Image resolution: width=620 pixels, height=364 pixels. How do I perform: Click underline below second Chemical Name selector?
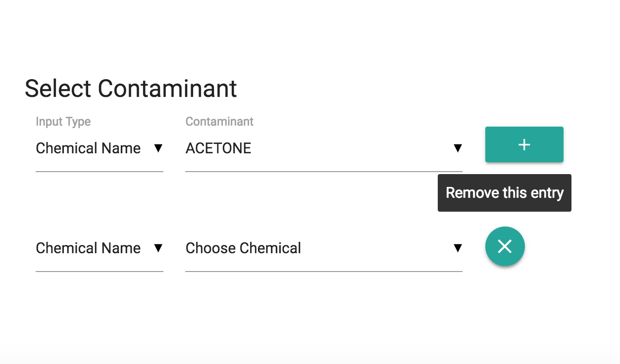click(x=99, y=272)
